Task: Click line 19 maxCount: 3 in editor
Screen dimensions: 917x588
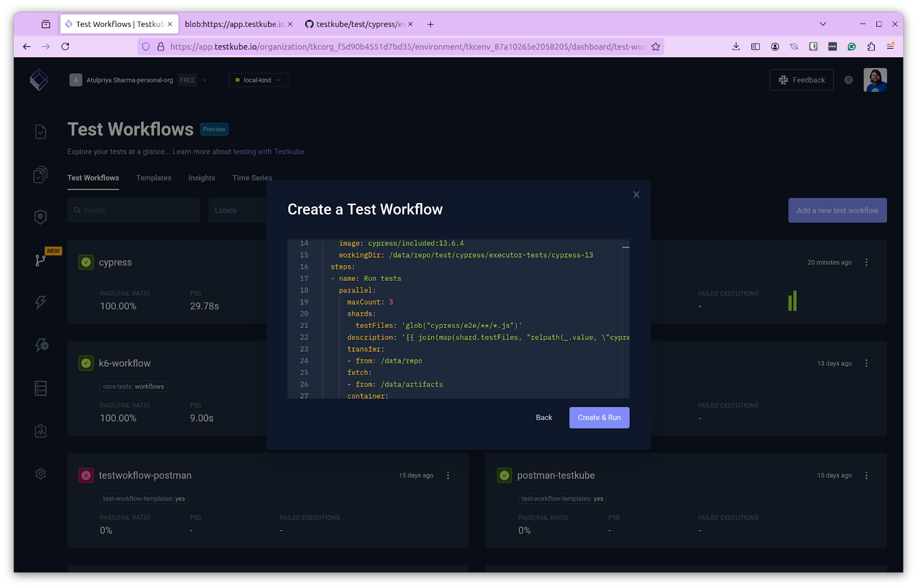Action: tap(370, 302)
